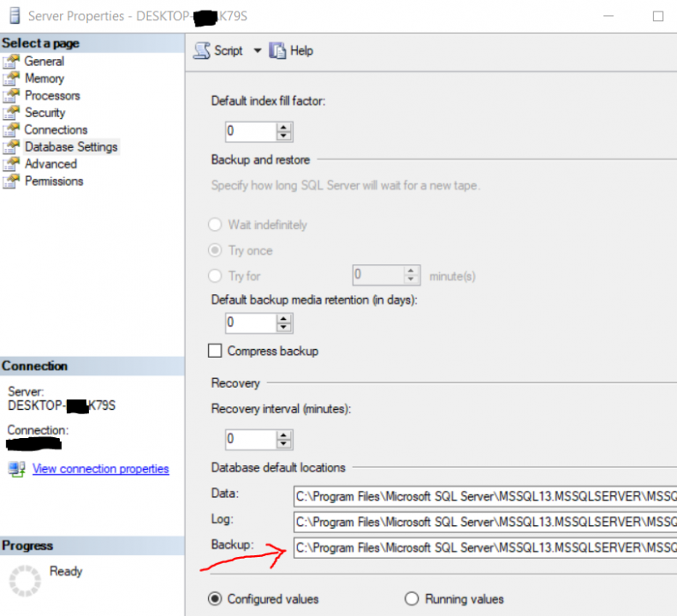Open the Memory page icon

pos(11,78)
